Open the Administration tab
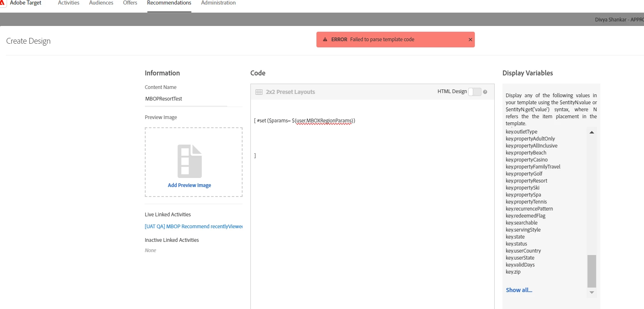 pos(218,3)
